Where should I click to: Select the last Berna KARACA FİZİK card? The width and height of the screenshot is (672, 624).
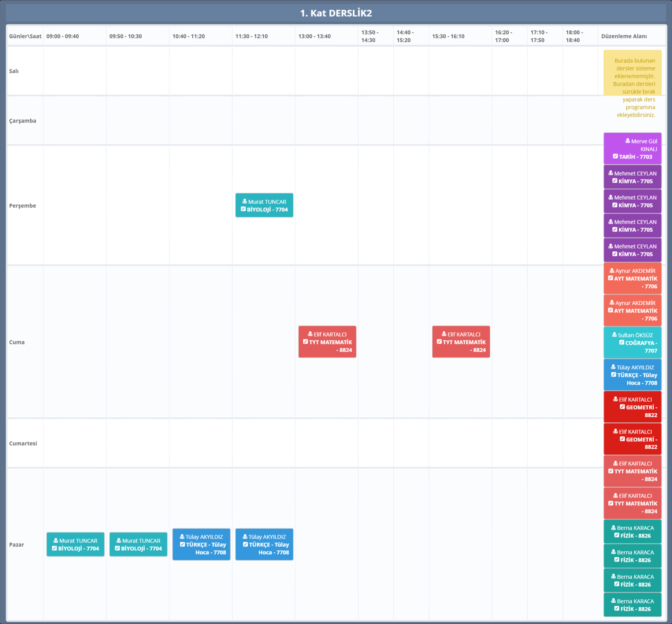point(632,605)
